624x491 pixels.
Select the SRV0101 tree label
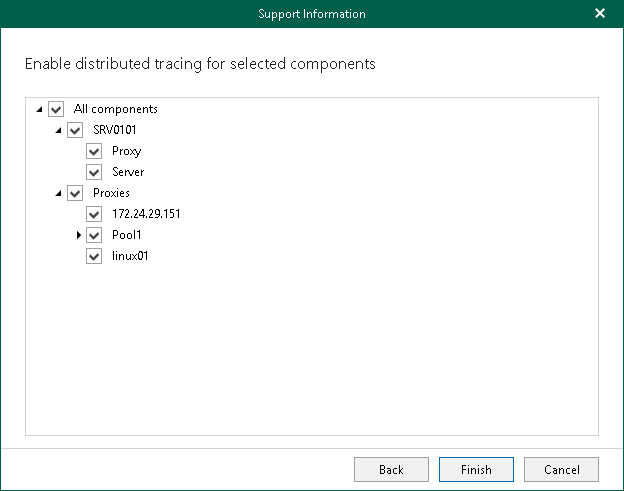pyautogui.click(x=115, y=130)
